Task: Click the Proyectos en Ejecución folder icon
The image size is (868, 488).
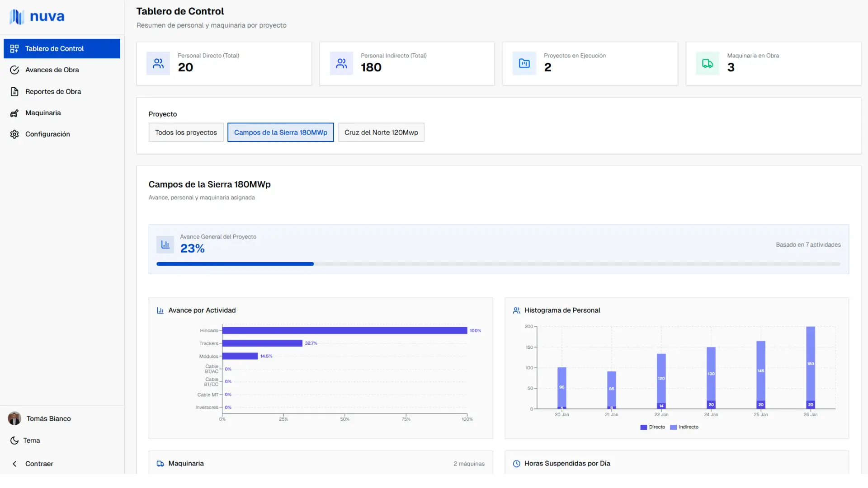Action: click(524, 64)
